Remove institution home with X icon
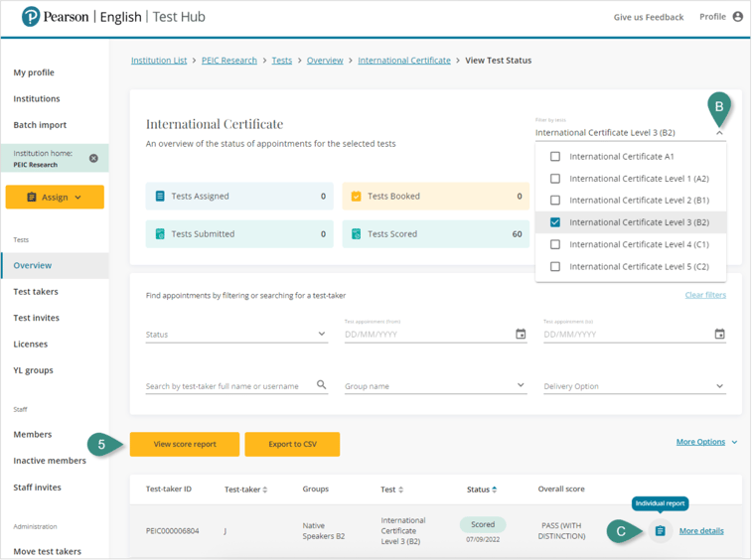752x560 pixels. [93, 159]
